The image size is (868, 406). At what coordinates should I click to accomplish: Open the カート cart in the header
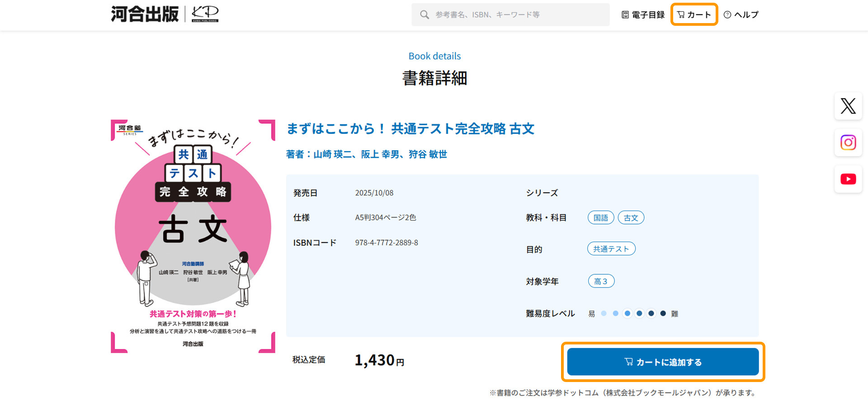click(x=694, y=15)
